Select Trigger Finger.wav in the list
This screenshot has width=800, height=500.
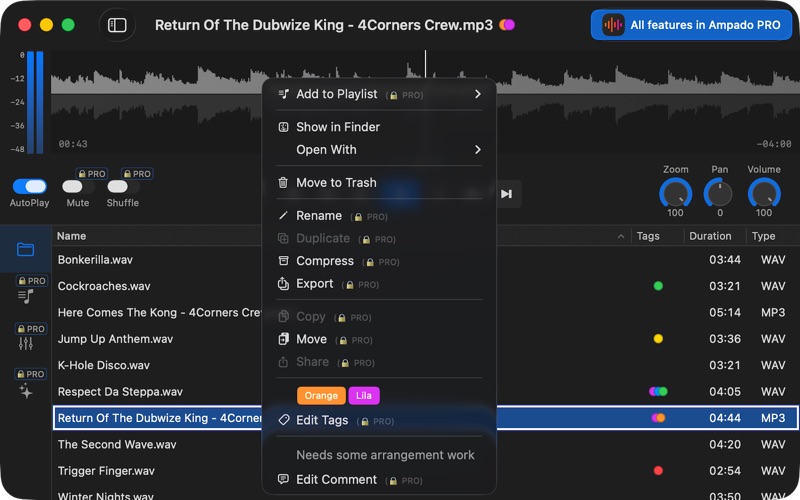(x=426, y=471)
